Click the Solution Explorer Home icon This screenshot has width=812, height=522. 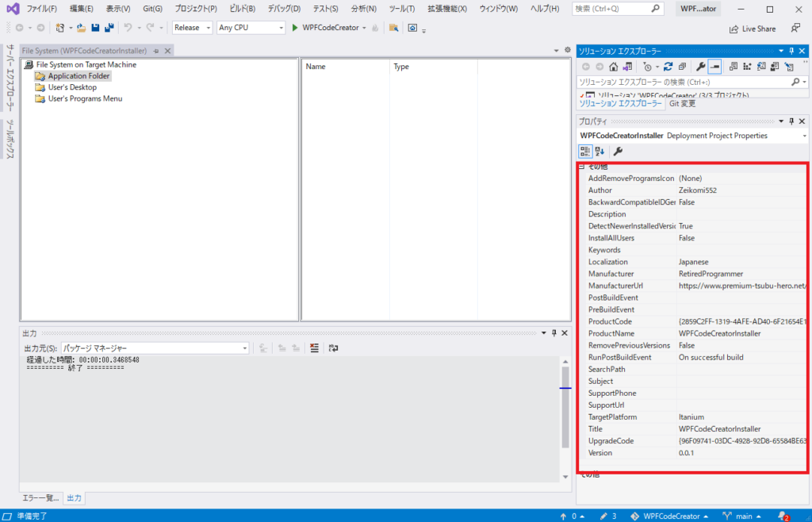click(613, 67)
